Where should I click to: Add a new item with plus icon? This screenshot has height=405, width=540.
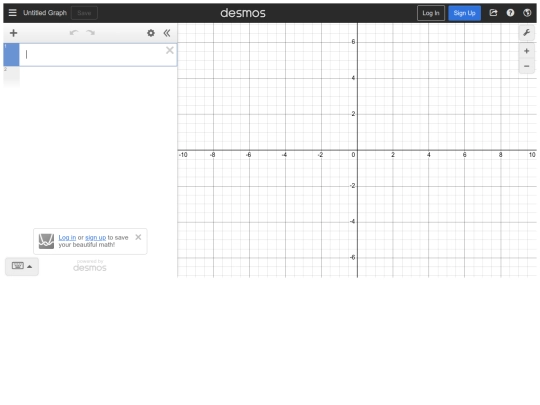click(13, 33)
